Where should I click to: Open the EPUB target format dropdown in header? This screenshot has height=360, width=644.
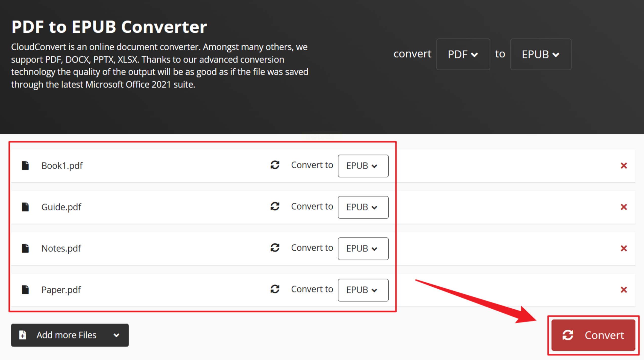[x=540, y=54]
